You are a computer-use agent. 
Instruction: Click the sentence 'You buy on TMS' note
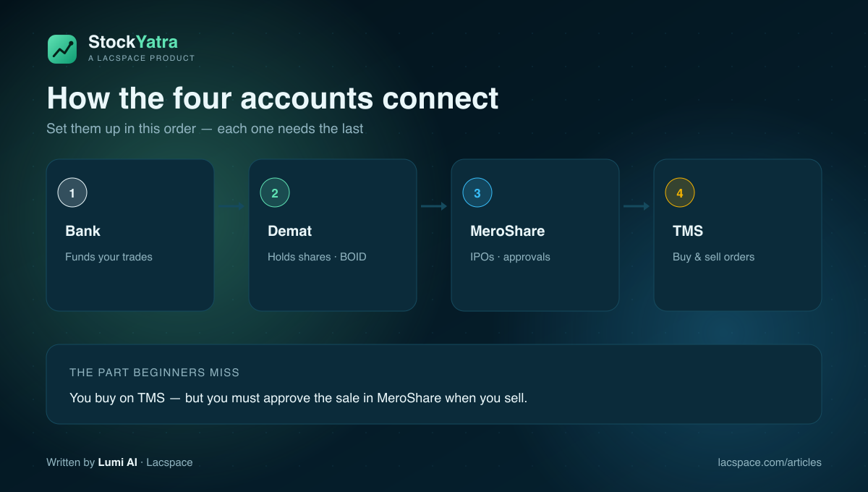299,398
